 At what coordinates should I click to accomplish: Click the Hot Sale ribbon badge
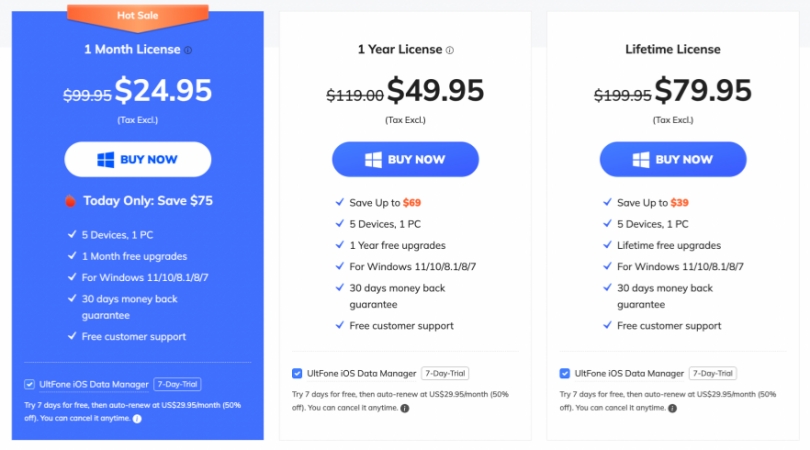(x=137, y=12)
